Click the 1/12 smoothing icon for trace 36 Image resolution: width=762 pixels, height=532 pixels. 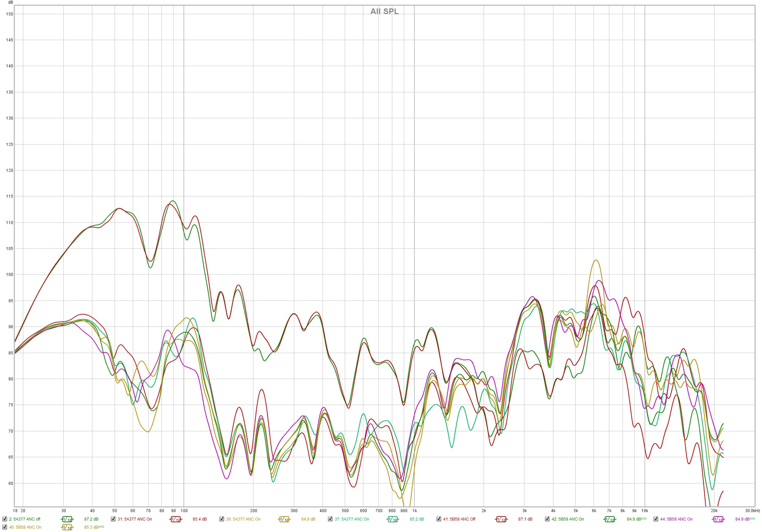[x=284, y=519]
